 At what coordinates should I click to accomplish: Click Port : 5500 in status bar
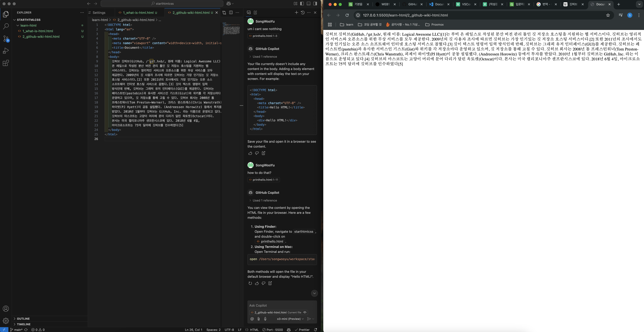(272, 330)
